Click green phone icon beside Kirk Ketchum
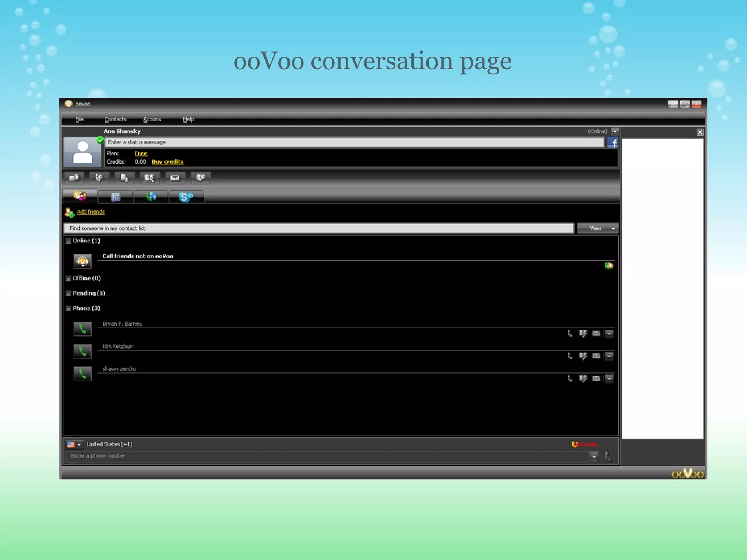The height and width of the screenshot is (560, 747). pos(82,351)
